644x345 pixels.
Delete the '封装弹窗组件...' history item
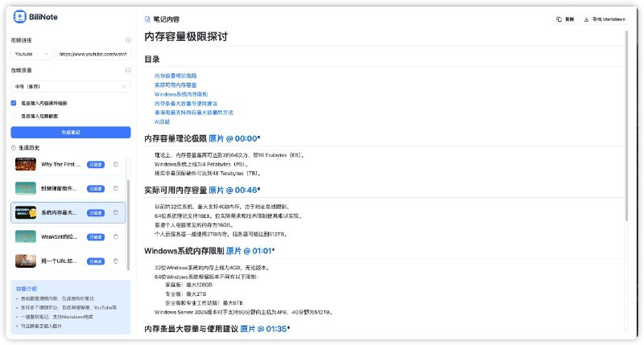point(115,189)
